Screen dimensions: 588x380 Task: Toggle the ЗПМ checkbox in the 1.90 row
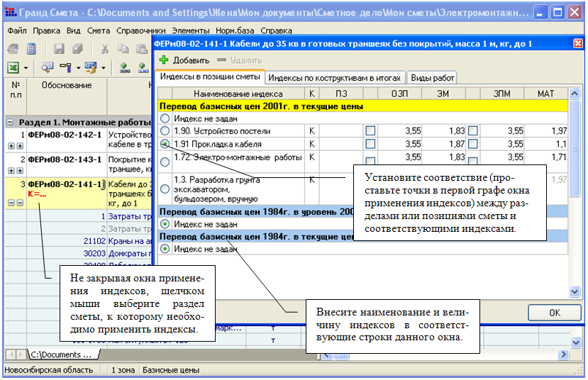tap(473, 130)
